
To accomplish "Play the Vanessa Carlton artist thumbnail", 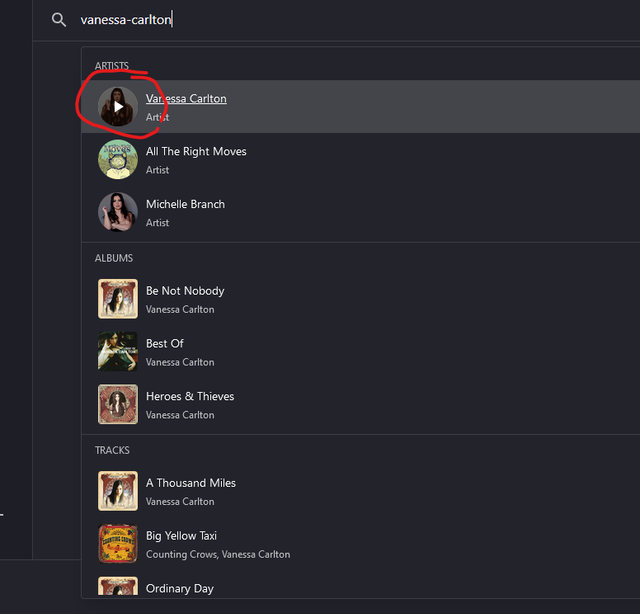I will click(118, 107).
